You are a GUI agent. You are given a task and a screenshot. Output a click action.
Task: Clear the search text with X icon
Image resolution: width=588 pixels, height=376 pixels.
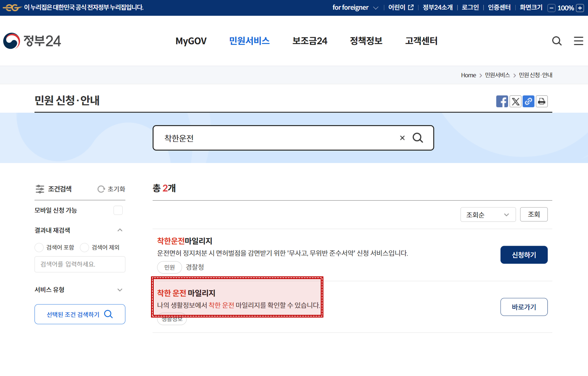coord(402,138)
